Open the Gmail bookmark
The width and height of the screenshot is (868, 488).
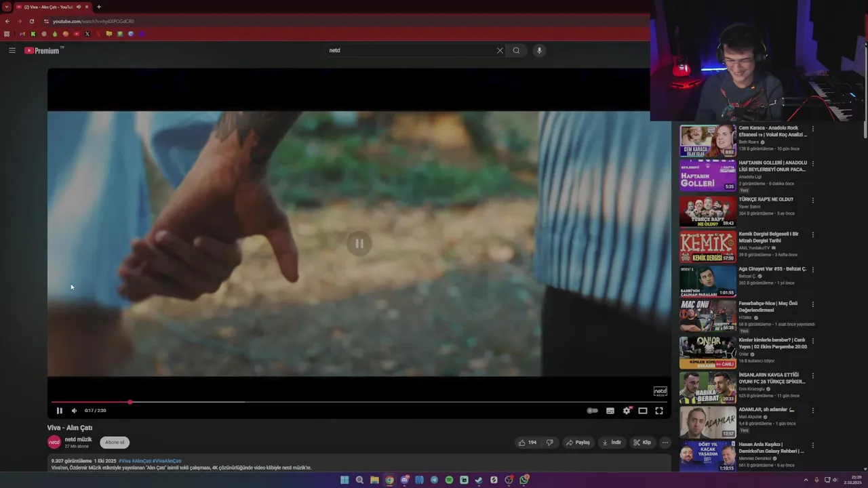[22, 34]
